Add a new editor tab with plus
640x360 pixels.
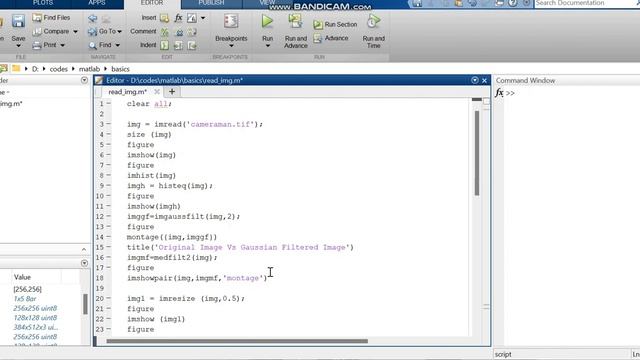172,92
